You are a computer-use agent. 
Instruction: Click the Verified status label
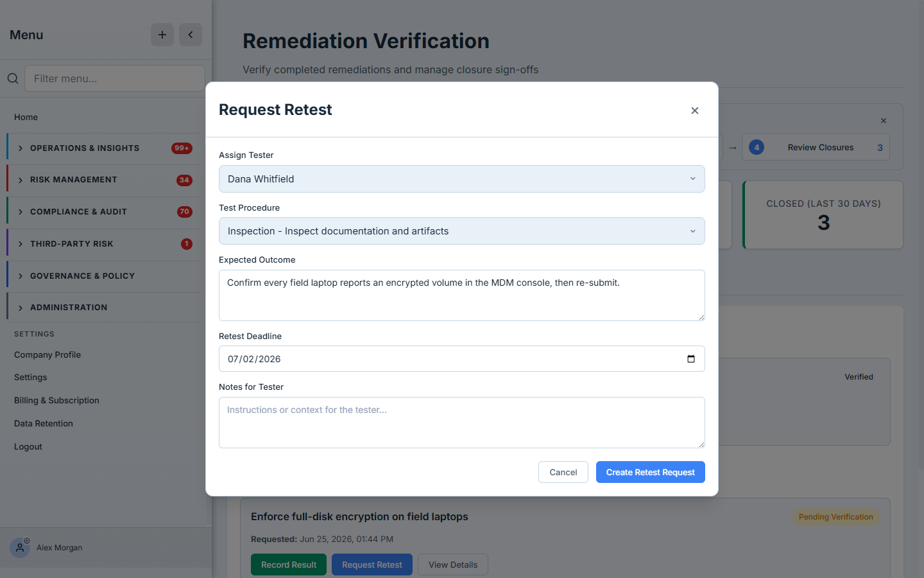click(859, 377)
